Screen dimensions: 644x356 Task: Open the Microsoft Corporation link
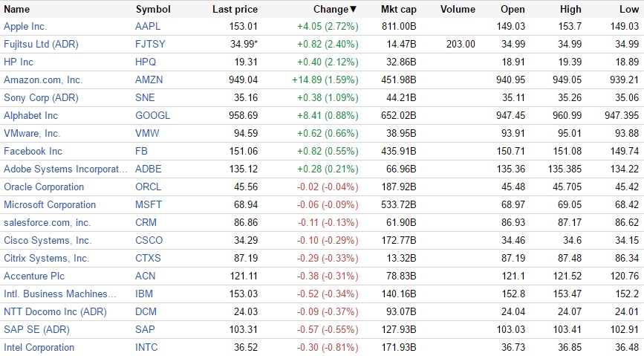coord(50,204)
